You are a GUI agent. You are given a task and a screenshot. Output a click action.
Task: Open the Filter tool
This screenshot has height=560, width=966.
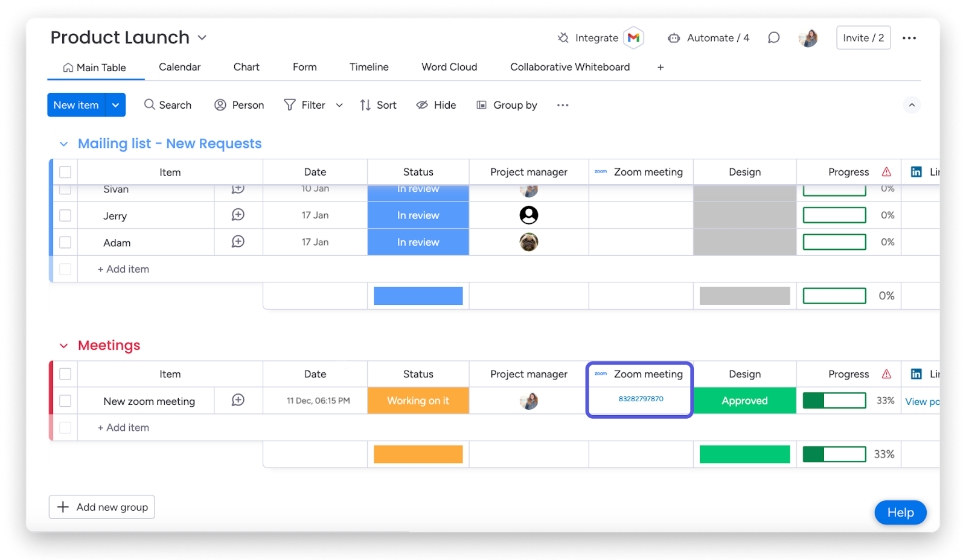coord(305,104)
